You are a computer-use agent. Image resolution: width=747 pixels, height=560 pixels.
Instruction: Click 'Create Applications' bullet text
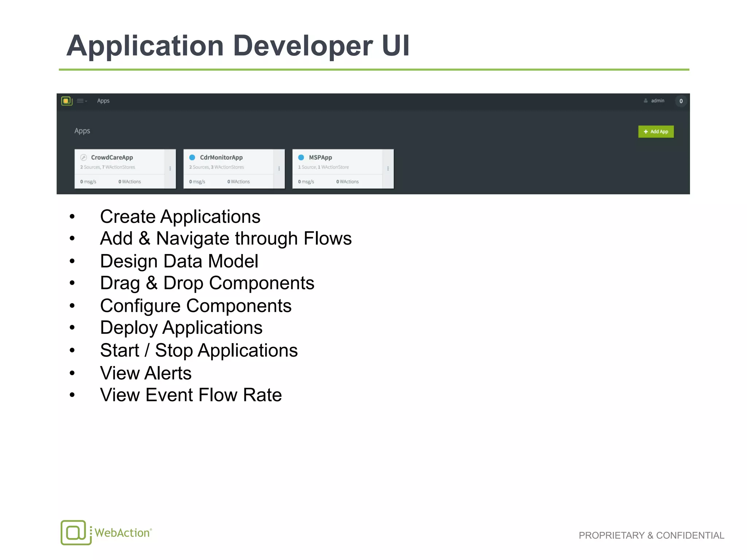(180, 217)
